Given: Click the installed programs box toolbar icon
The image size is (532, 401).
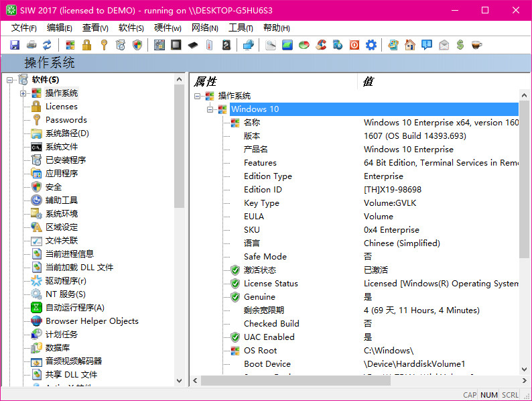Looking at the screenshot, I should tap(121, 45).
